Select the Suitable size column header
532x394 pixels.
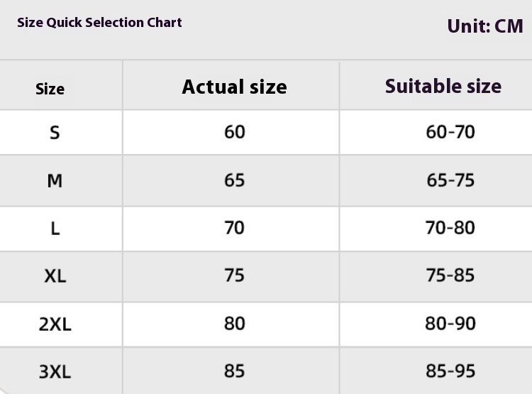pos(443,87)
